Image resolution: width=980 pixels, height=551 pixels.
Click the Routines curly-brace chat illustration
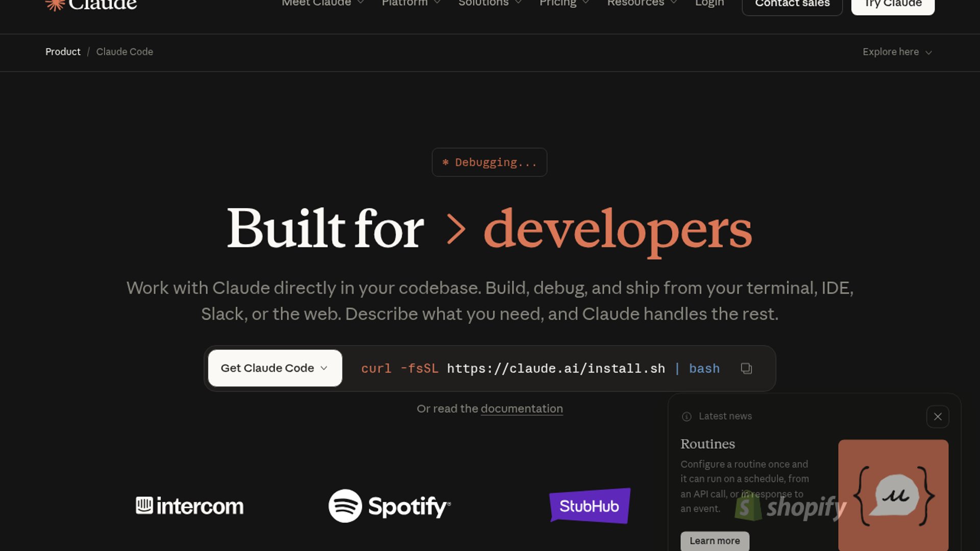tap(893, 495)
